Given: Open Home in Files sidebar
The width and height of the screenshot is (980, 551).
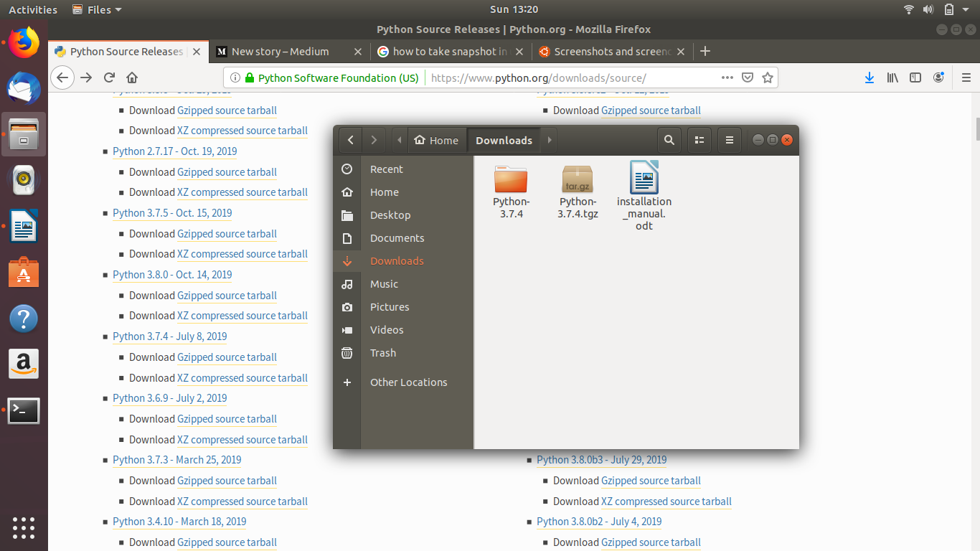Looking at the screenshot, I should click(403, 192).
